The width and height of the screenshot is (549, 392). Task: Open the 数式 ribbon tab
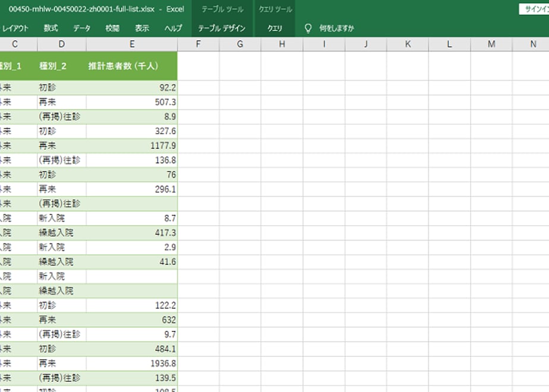pos(51,29)
